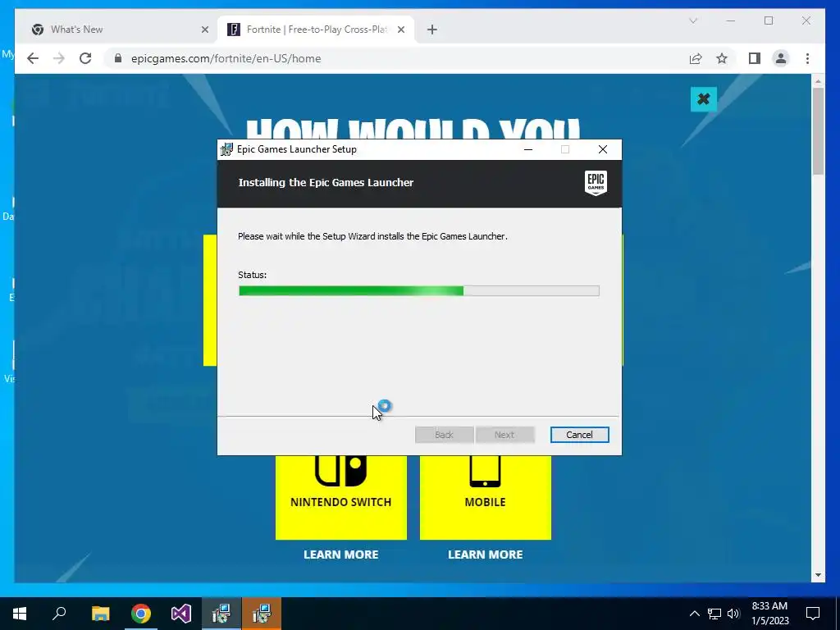
Task: Click the page vertical scrollbar thumb
Action: (818, 131)
